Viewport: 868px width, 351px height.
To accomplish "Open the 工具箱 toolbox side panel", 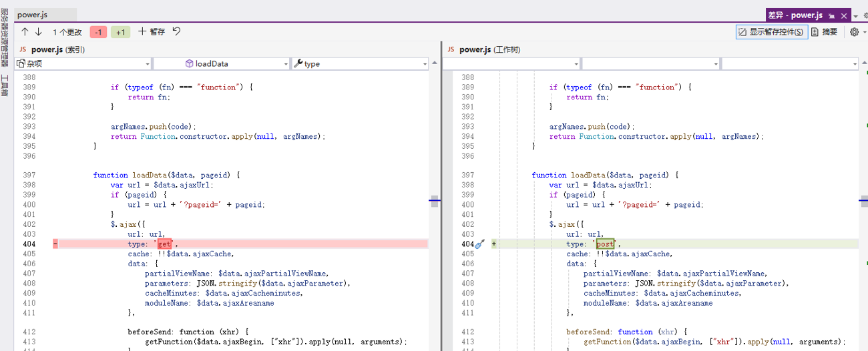I will pyautogui.click(x=5, y=85).
